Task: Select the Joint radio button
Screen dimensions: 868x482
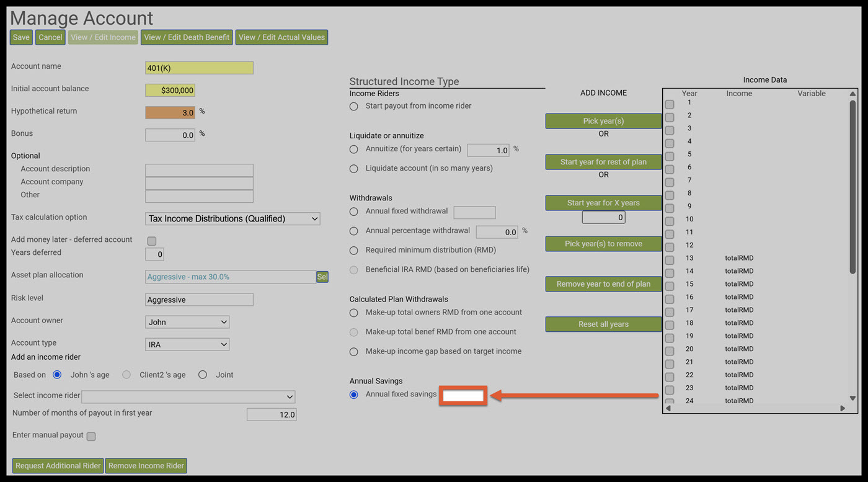Action: (x=203, y=375)
